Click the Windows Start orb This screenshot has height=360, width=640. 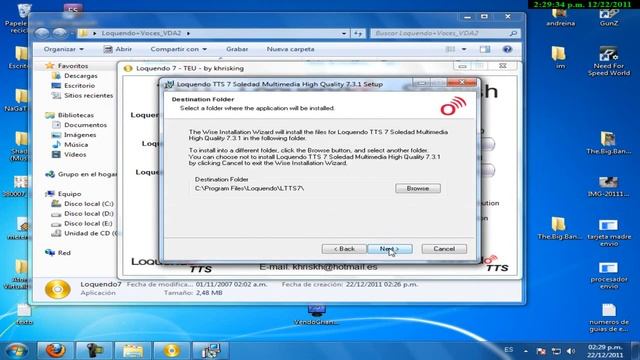coord(16,351)
